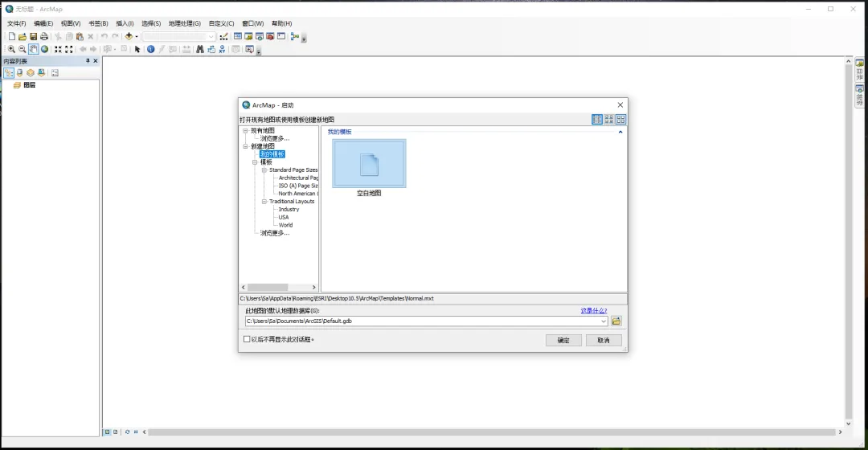Pause drawing with the pause icon
Viewport: 868px width, 450px height.
[x=136, y=432]
